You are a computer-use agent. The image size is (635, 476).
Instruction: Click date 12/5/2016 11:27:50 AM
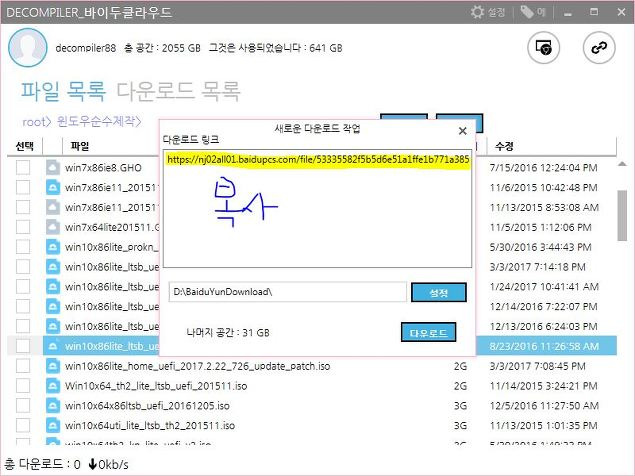coord(544,406)
